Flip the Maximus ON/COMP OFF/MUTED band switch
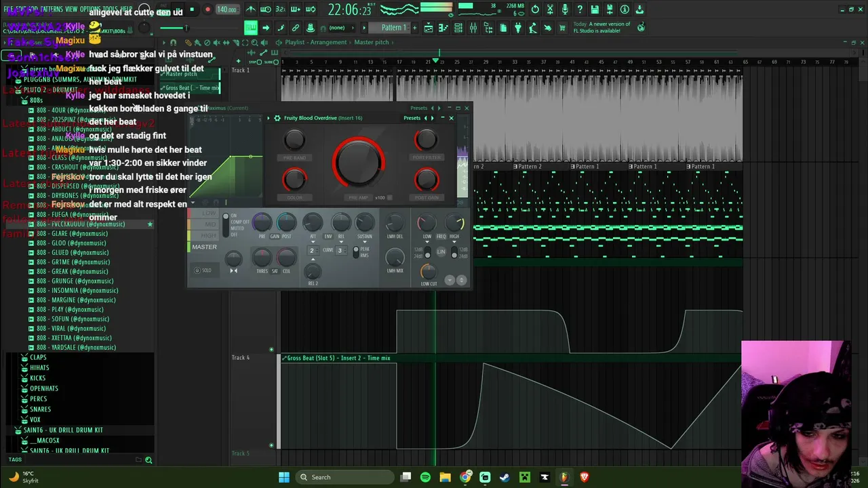Image resolution: width=868 pixels, height=488 pixels. (x=226, y=224)
